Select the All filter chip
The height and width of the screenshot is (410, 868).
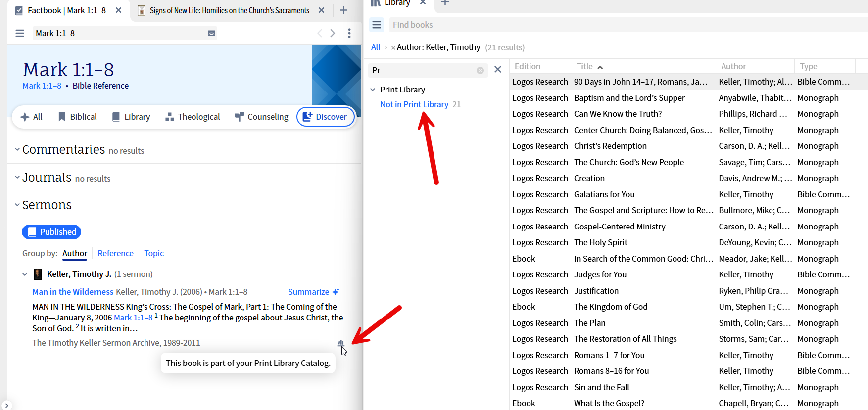[x=31, y=117]
